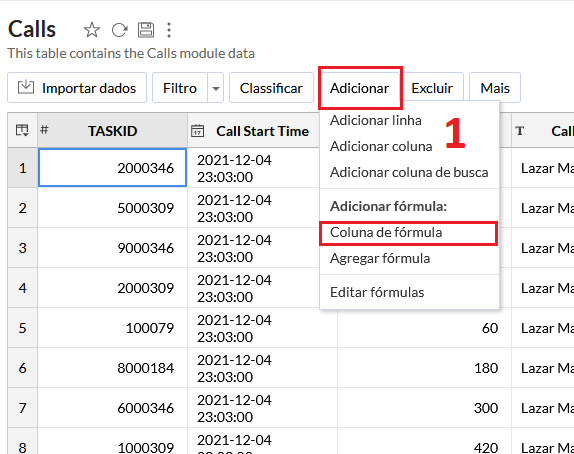Image resolution: width=574 pixels, height=454 pixels.
Task: Refresh the Calls table with the reload icon
Action: coord(119,30)
